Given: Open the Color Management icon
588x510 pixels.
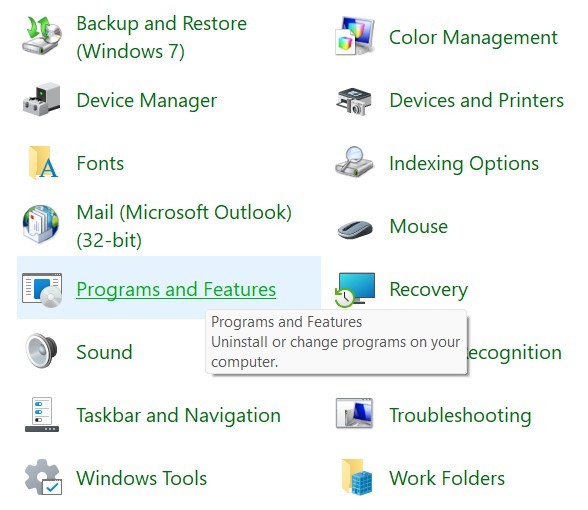Looking at the screenshot, I should coord(355,36).
